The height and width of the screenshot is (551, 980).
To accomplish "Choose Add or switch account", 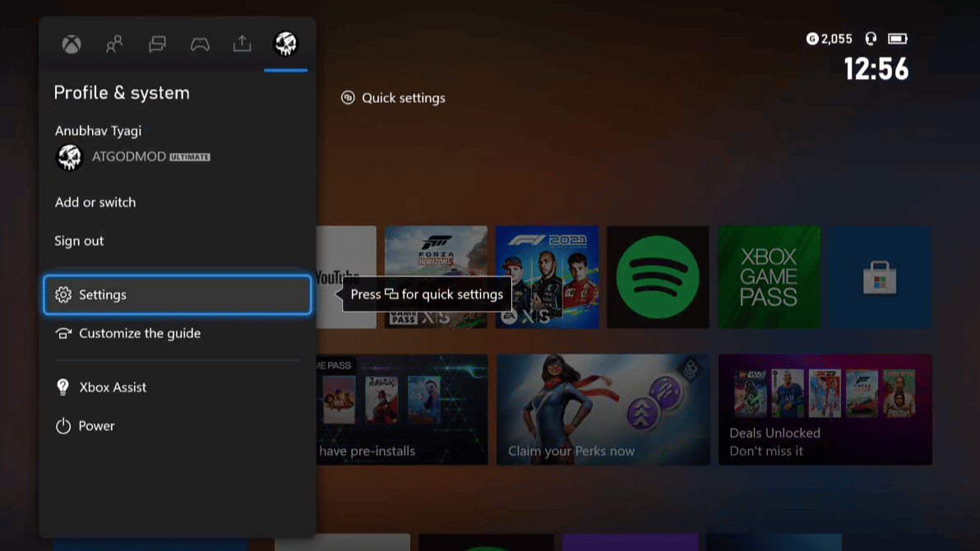I will [x=95, y=202].
